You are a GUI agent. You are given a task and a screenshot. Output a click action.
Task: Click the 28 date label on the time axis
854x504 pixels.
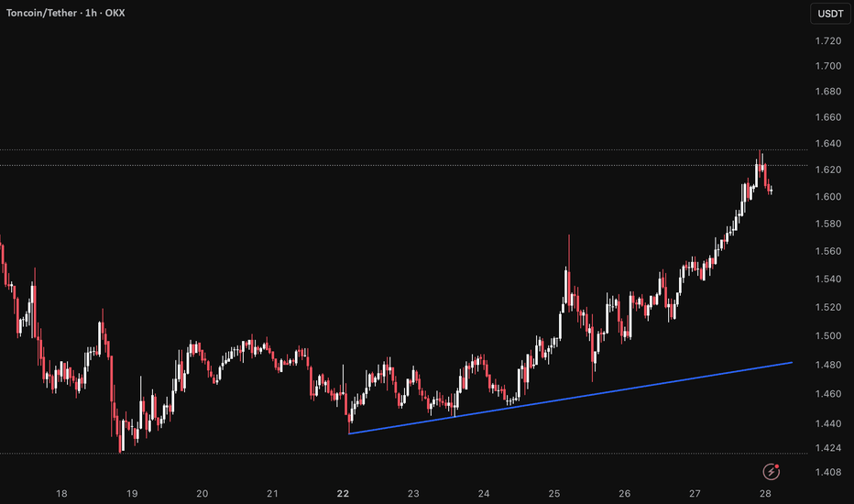pyautogui.click(x=765, y=494)
